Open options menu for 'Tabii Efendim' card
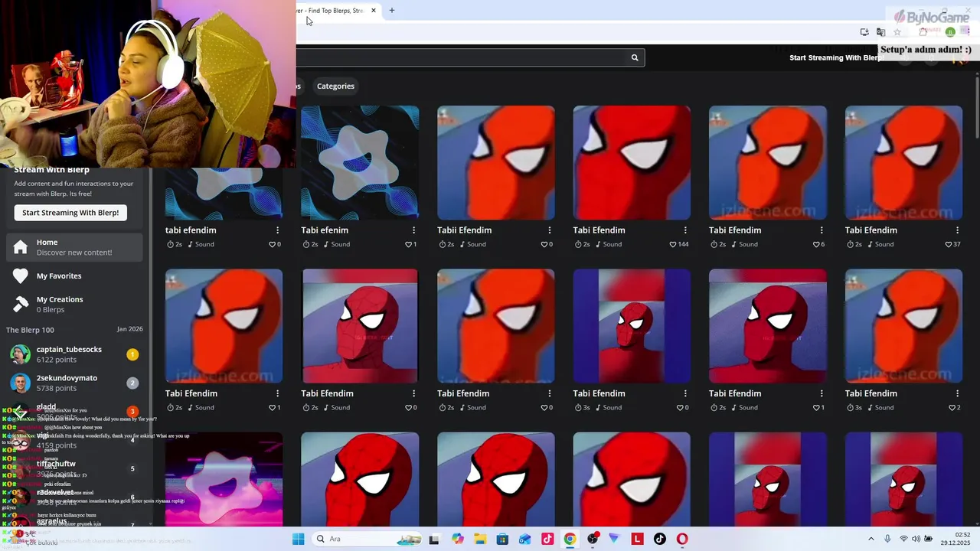Viewport: 980px width, 551px height. tap(550, 230)
